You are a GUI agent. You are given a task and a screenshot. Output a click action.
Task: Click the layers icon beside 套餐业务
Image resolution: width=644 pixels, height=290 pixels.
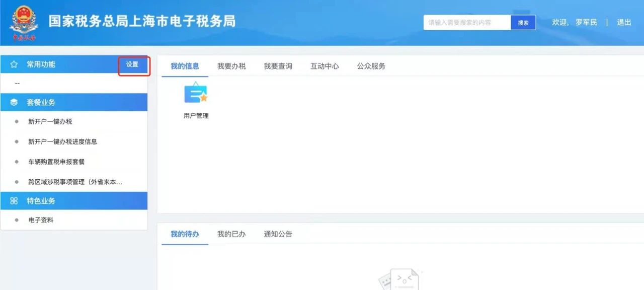click(14, 102)
